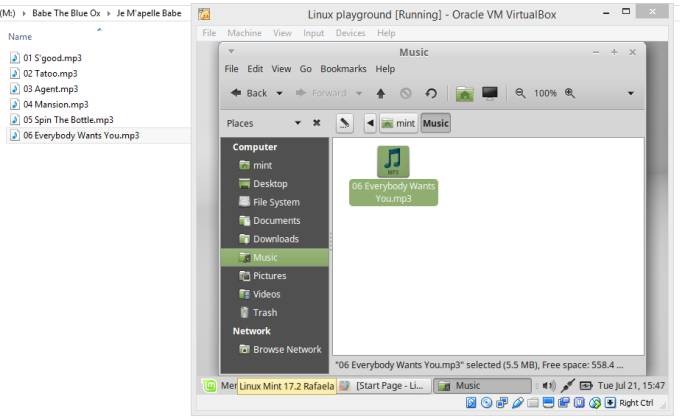Switch to Music taskbar window button
The width and height of the screenshot is (680, 419).
pos(482,386)
